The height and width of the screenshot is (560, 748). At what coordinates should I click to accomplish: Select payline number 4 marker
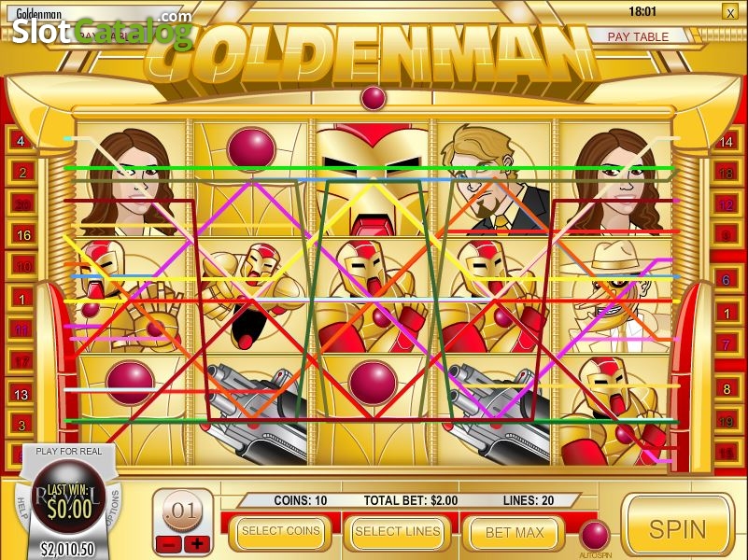click(x=21, y=141)
